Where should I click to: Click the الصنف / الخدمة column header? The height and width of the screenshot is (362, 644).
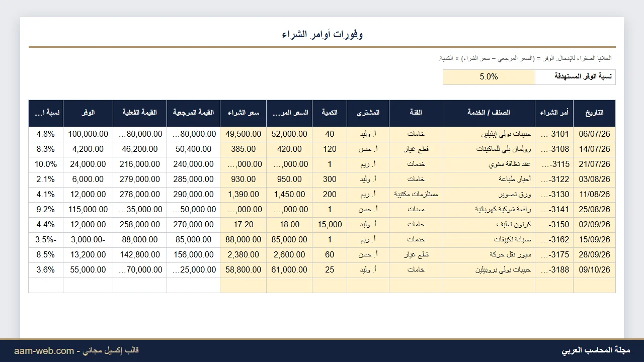[x=489, y=113]
